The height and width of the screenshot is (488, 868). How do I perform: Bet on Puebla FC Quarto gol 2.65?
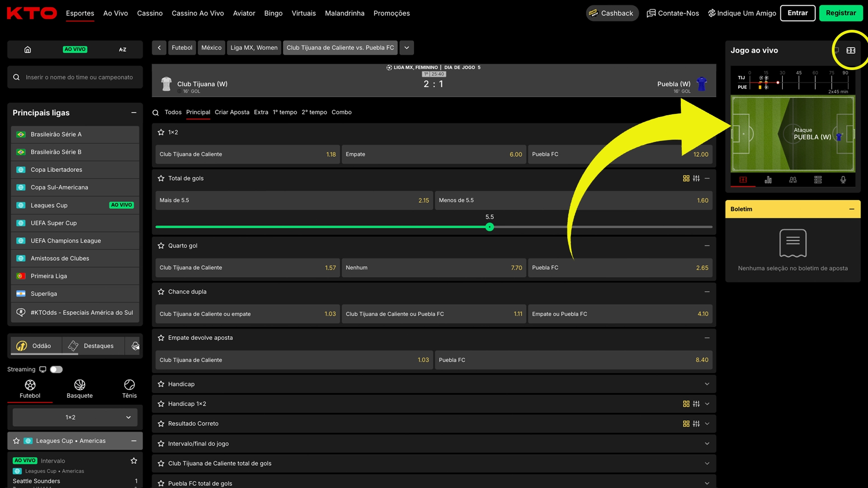pos(620,268)
